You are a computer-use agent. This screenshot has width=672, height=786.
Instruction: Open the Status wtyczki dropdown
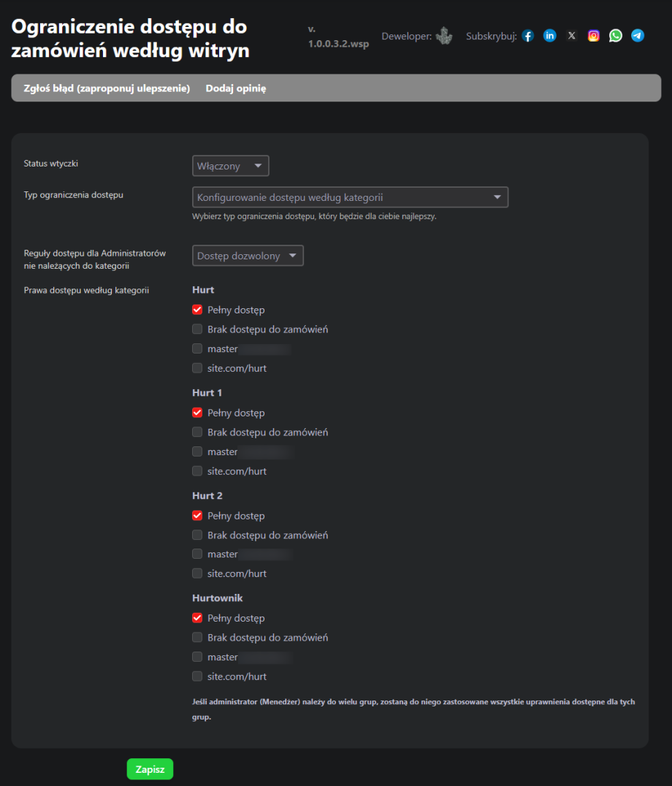(x=231, y=166)
